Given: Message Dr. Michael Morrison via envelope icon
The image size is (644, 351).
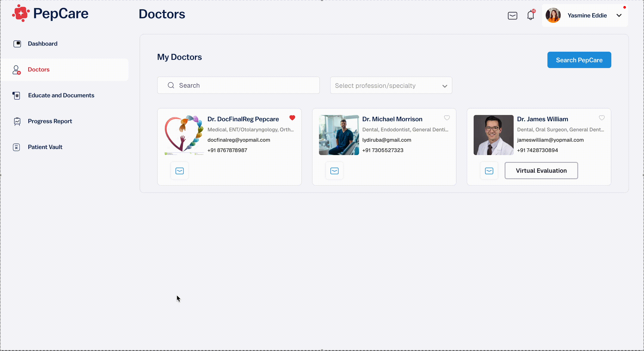Looking at the screenshot, I should [334, 171].
